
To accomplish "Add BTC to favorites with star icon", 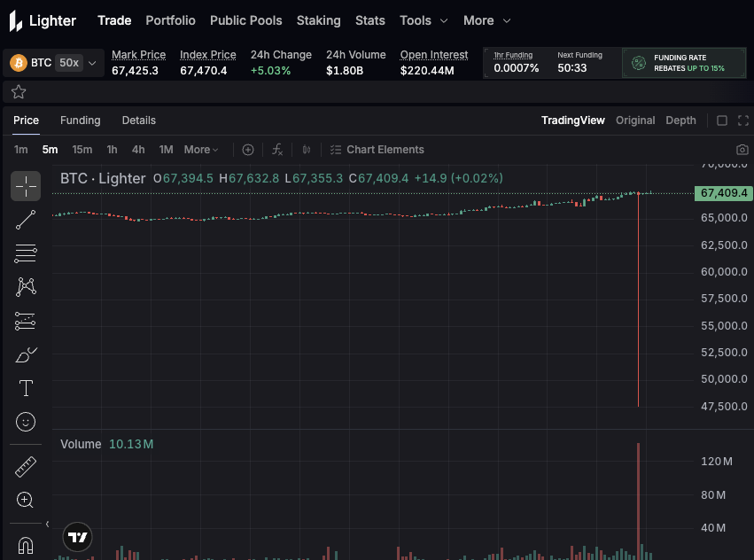I will (19, 92).
